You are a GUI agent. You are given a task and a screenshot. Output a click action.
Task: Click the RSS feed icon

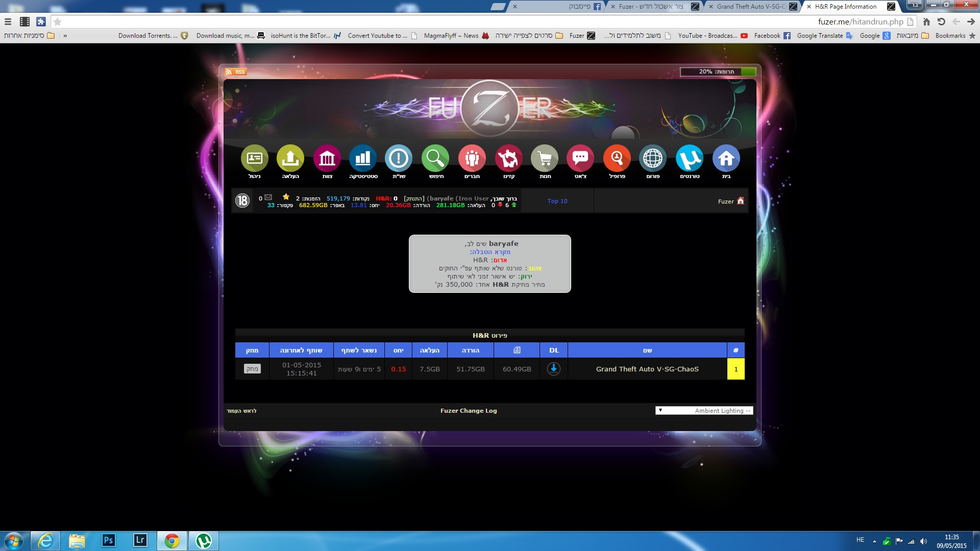click(235, 72)
